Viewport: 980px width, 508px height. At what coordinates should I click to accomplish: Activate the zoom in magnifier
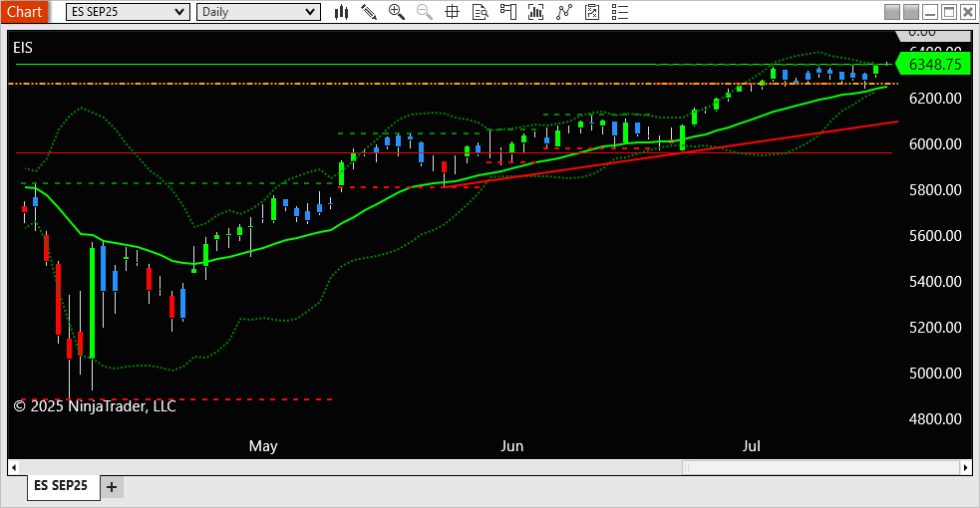(x=396, y=12)
